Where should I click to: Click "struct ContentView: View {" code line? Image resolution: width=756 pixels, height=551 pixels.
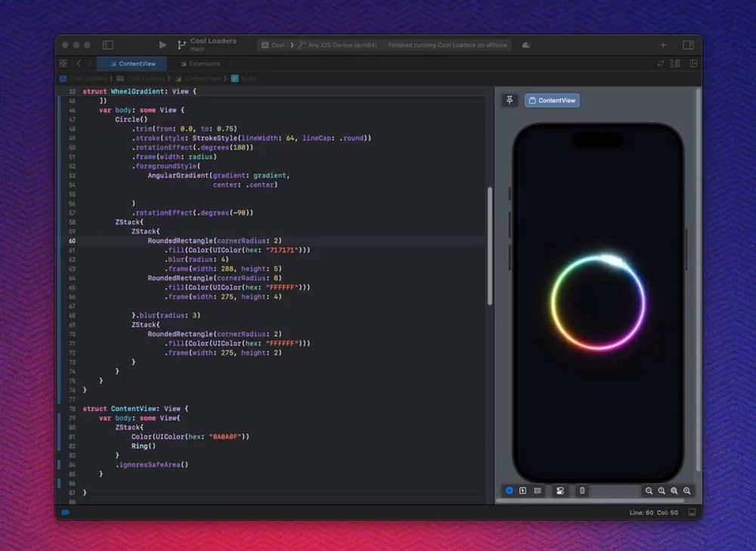(x=135, y=408)
